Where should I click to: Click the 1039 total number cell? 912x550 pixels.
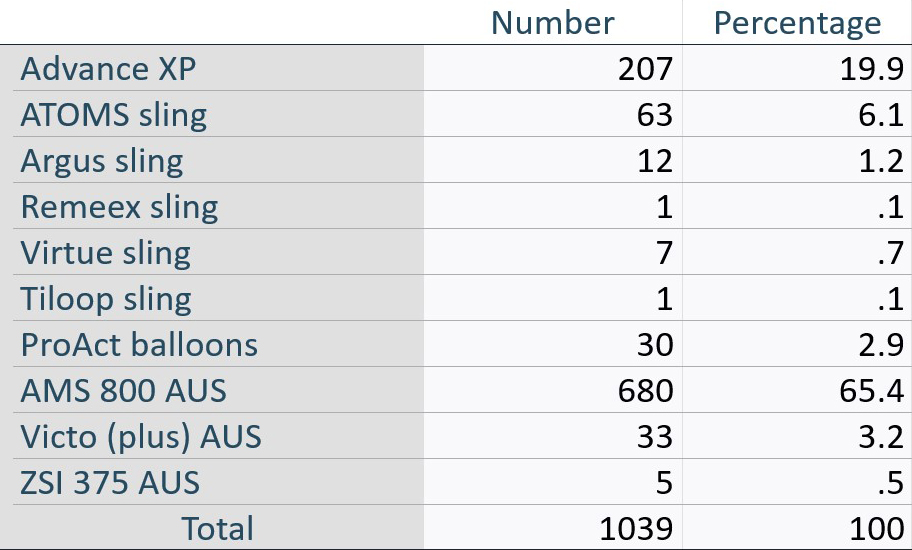click(x=636, y=529)
